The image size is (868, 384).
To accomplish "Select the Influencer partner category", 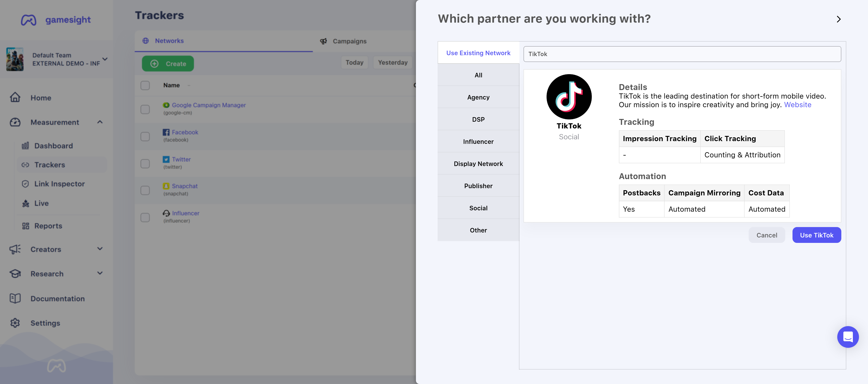I will [x=478, y=142].
